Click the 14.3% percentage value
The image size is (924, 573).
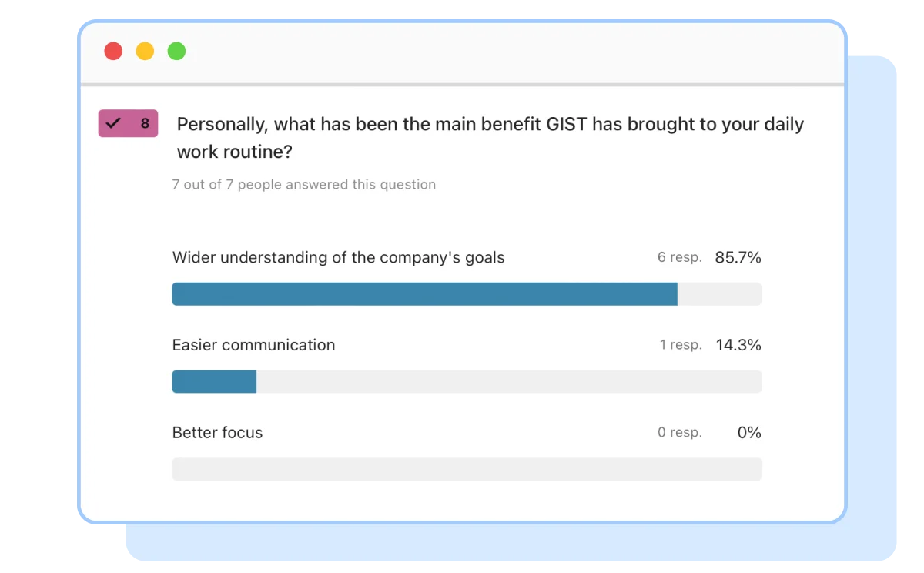click(738, 345)
